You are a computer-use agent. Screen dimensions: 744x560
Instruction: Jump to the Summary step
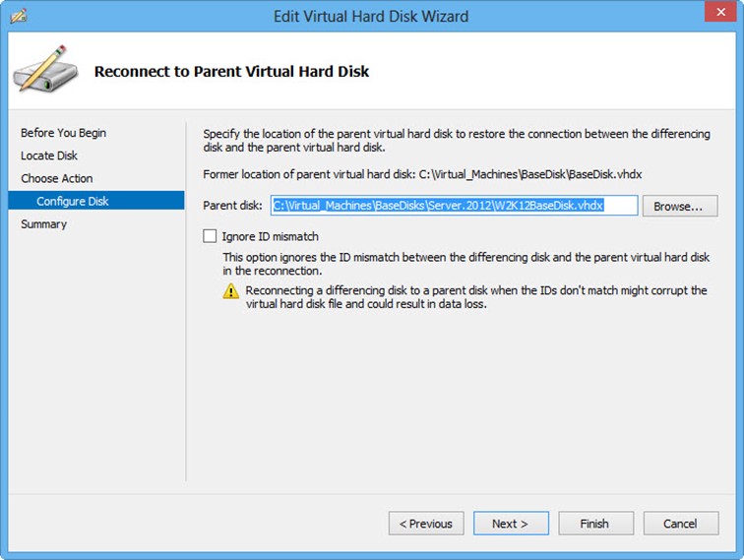pos(43,224)
